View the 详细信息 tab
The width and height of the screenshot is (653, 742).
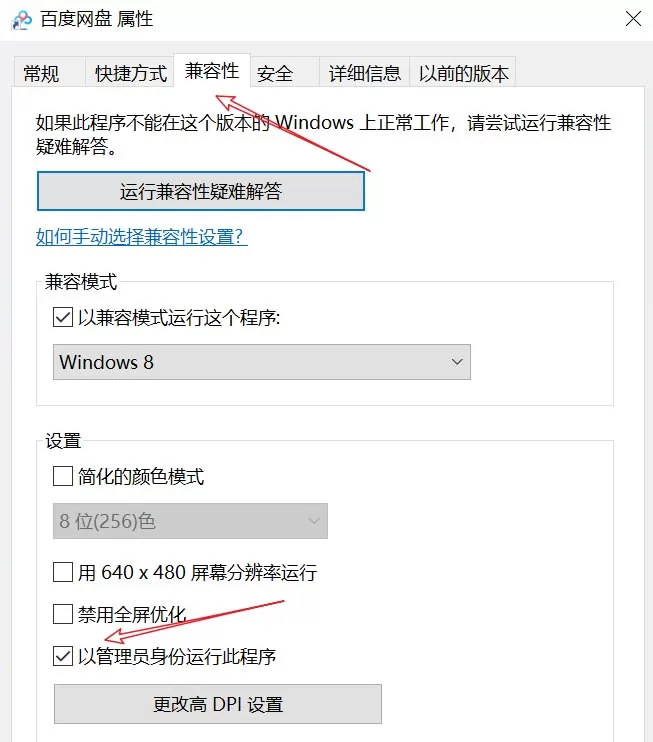click(364, 72)
